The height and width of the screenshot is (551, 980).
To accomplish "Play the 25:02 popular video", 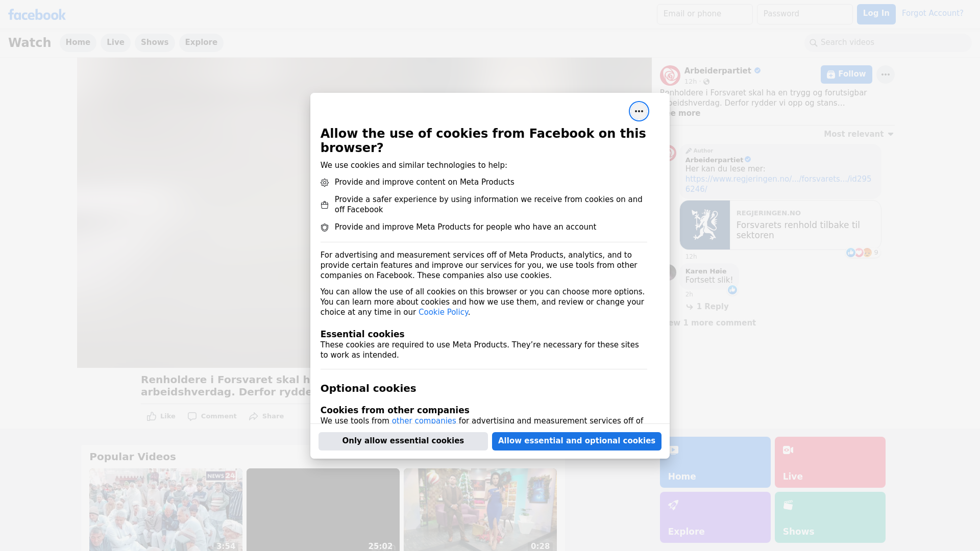I will coord(323,510).
